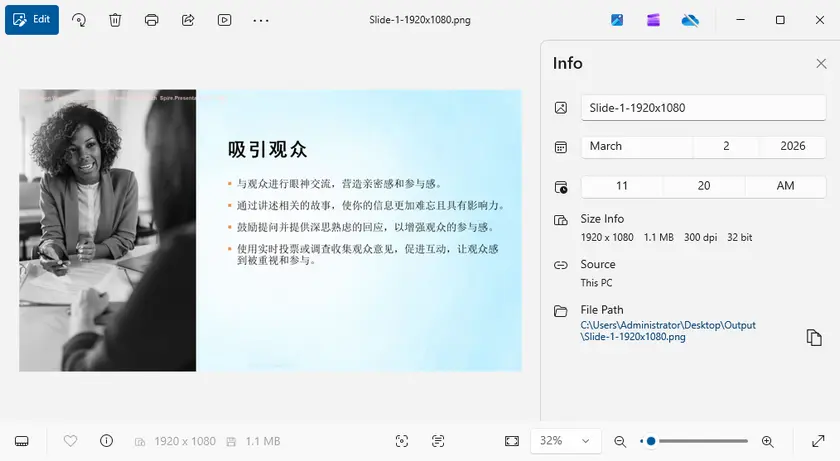The width and height of the screenshot is (840, 461).
Task: Open the Clipchamp purple icon
Action: point(653,20)
